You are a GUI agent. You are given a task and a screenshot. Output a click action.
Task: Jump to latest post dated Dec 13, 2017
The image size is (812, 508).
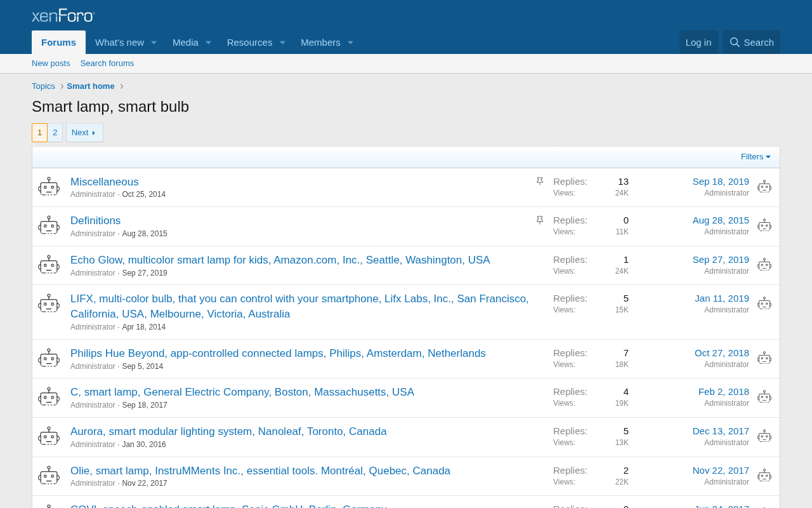(x=721, y=431)
